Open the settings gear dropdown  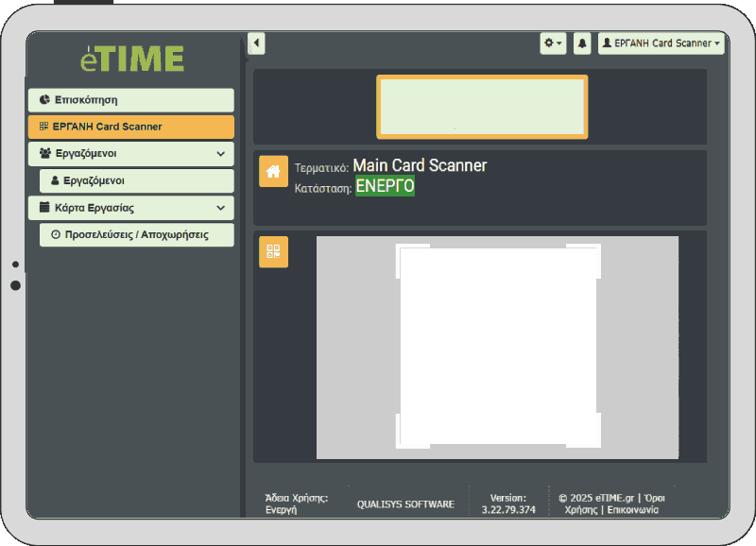[553, 43]
